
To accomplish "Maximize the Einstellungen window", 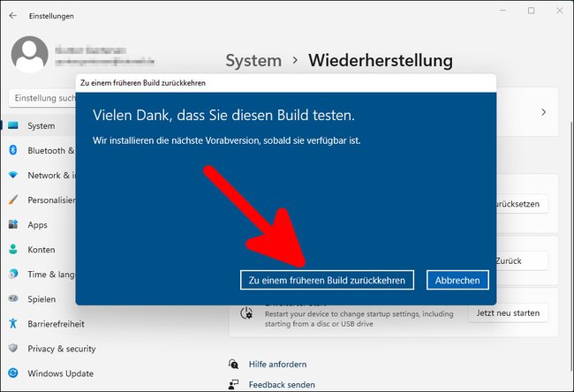I will coord(531,11).
